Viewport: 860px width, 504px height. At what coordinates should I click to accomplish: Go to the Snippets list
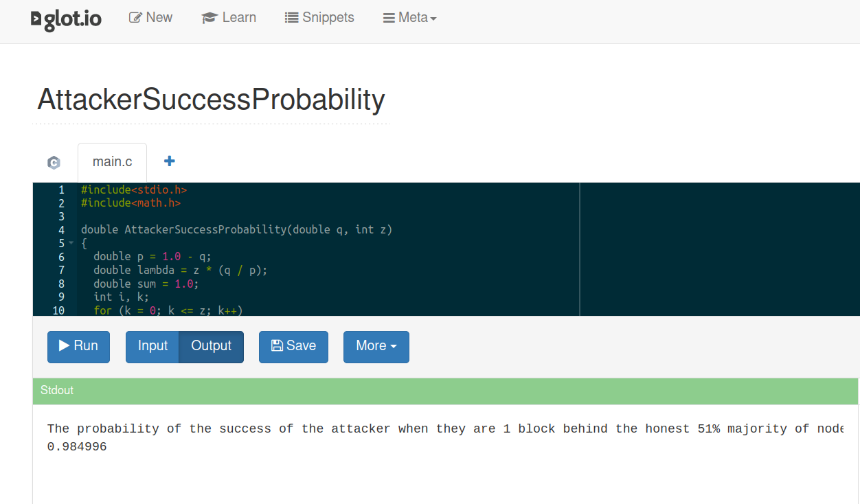click(319, 18)
